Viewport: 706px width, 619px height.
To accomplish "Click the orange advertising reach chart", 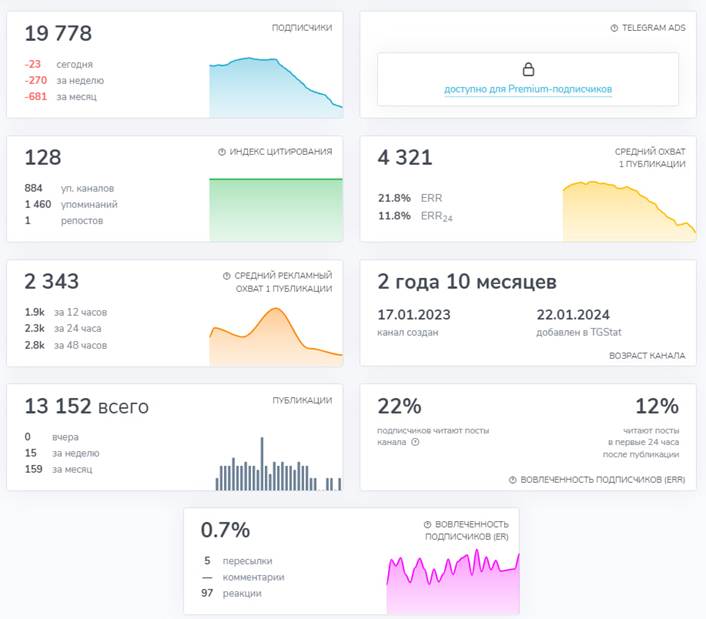I will click(x=276, y=337).
